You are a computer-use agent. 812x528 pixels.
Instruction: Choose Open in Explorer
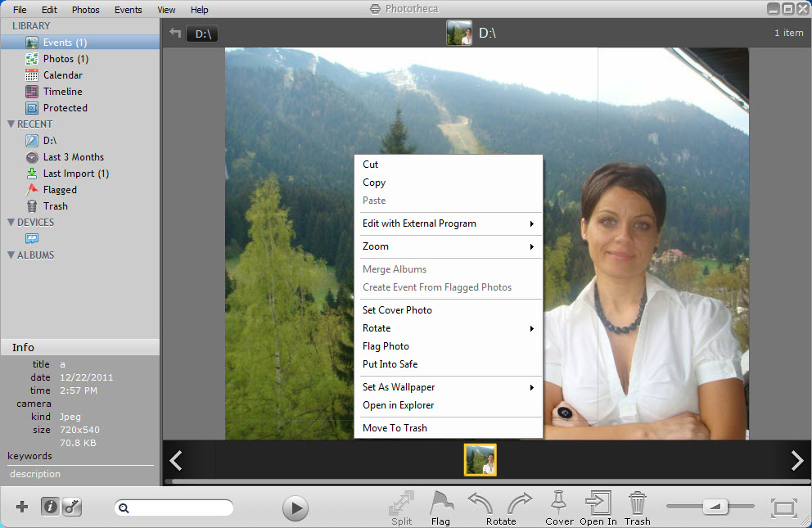tap(448, 405)
